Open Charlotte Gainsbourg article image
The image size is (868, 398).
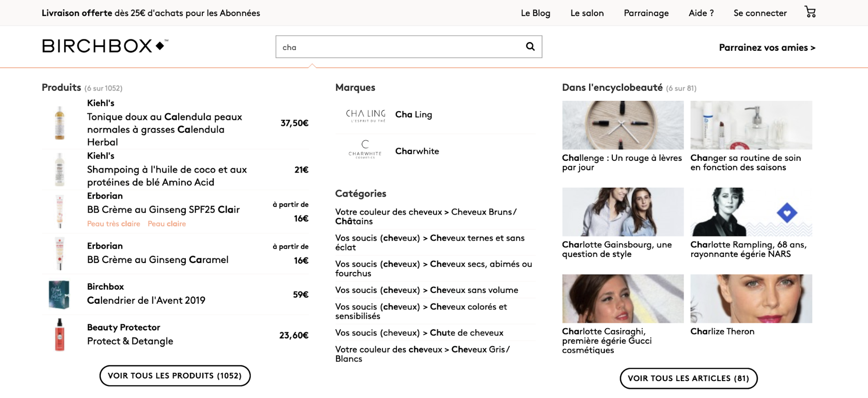tap(623, 212)
